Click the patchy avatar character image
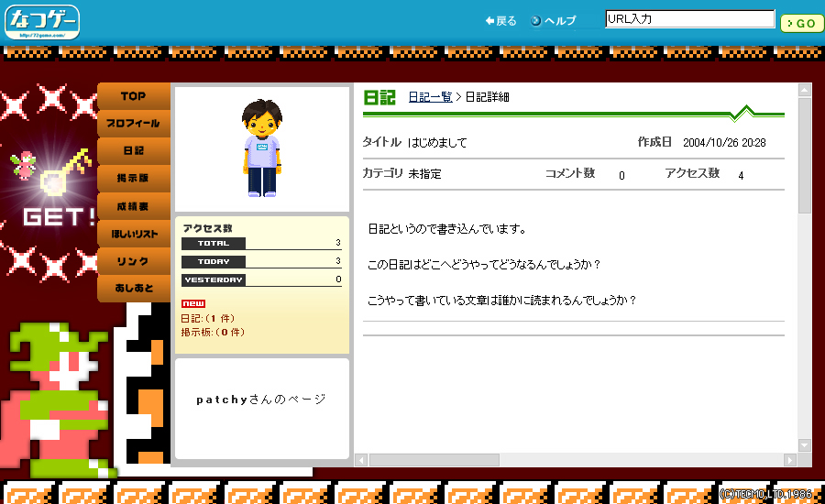 pos(262,148)
